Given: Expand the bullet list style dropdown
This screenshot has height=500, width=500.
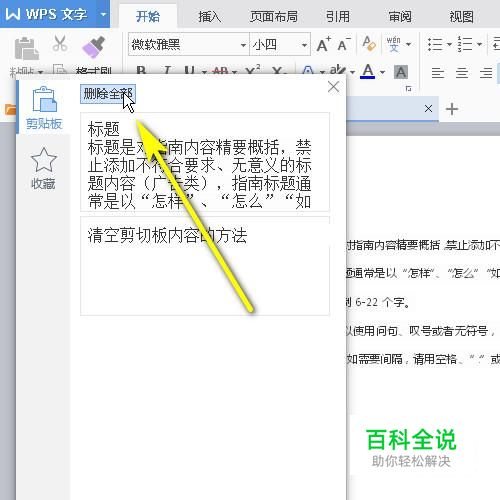Looking at the screenshot, I should coord(449,44).
